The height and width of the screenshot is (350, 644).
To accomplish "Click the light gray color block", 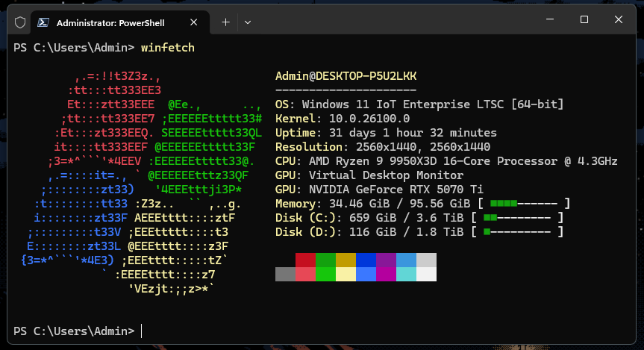I will click(426, 260).
